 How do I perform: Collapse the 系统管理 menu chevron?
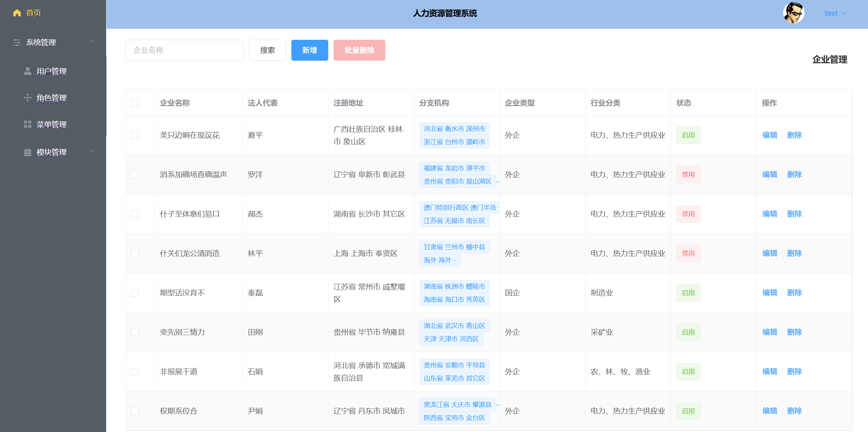92,42
